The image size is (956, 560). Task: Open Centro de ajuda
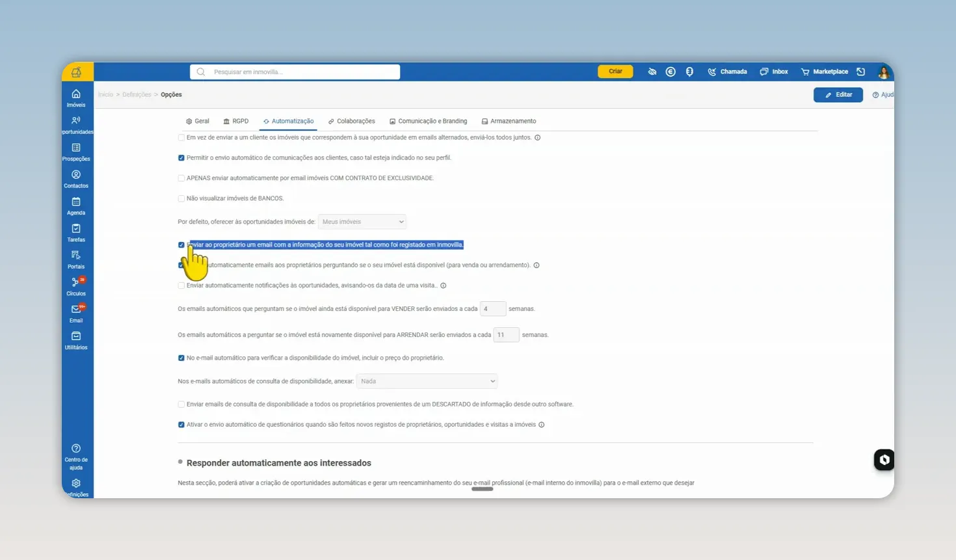[76, 457]
